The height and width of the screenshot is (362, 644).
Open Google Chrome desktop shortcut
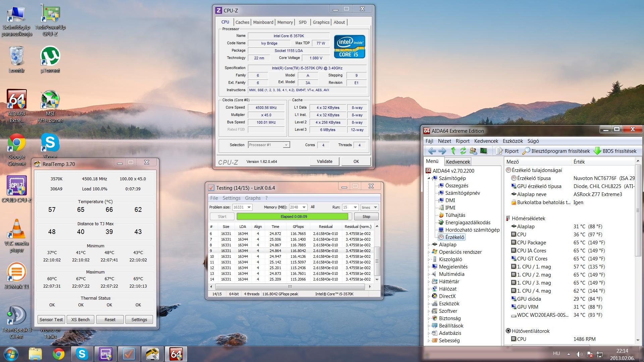[16, 149]
